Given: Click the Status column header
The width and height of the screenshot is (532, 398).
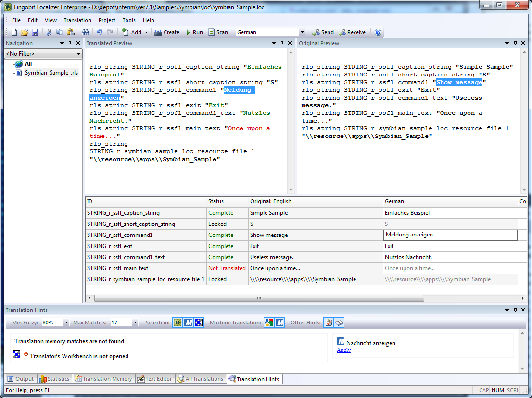Looking at the screenshot, I should click(228, 202).
